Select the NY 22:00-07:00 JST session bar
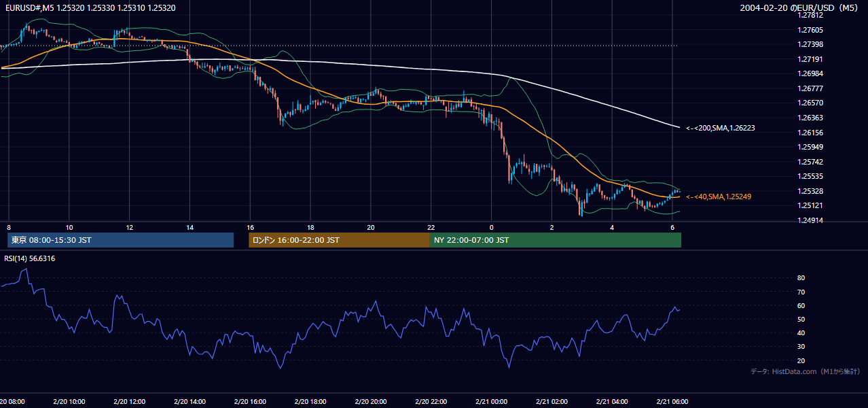 pyautogui.click(x=555, y=240)
